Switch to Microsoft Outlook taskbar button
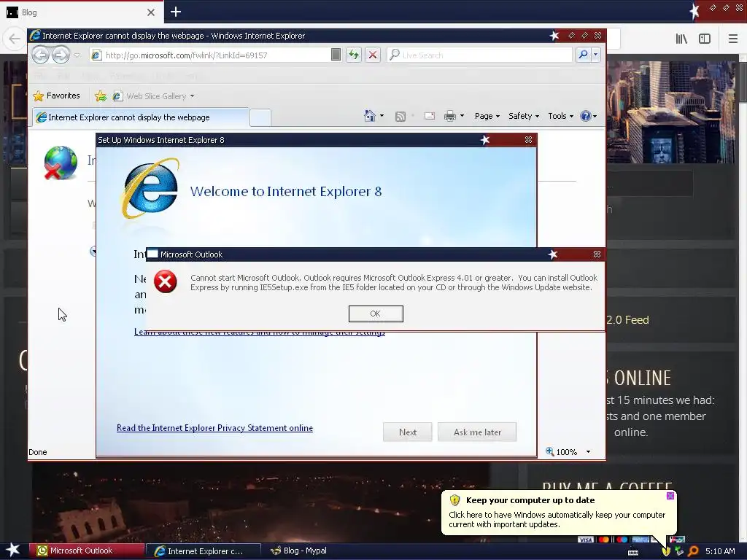 click(87, 551)
